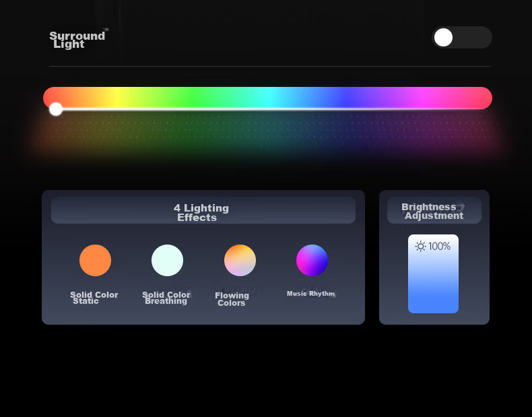The image size is (532, 417).
Task: Choose the white Solid Color Breathing circle
Action: coord(167,260)
